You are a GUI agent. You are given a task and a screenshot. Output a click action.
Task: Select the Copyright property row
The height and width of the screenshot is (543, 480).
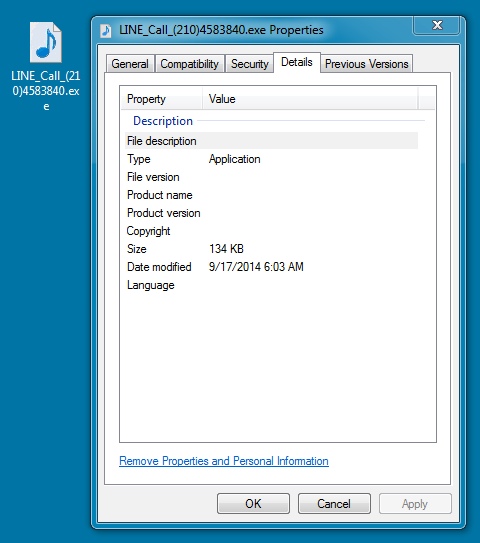[271, 231]
